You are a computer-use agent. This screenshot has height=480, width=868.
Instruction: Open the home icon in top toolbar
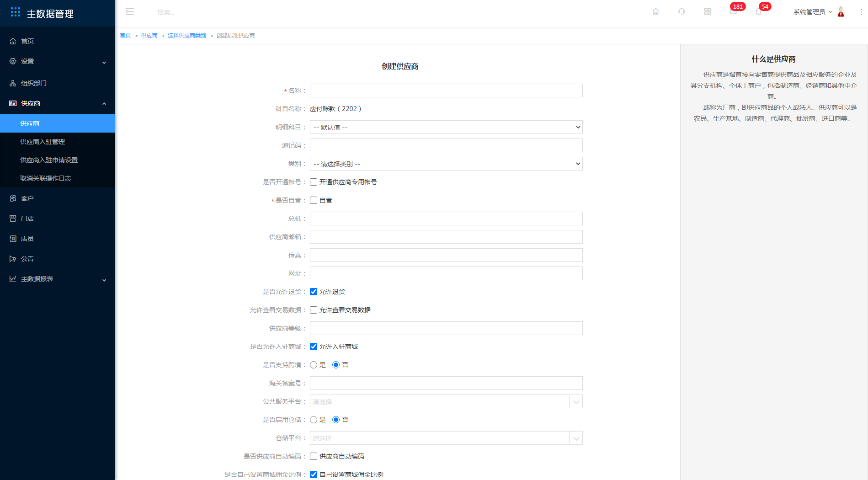(655, 12)
